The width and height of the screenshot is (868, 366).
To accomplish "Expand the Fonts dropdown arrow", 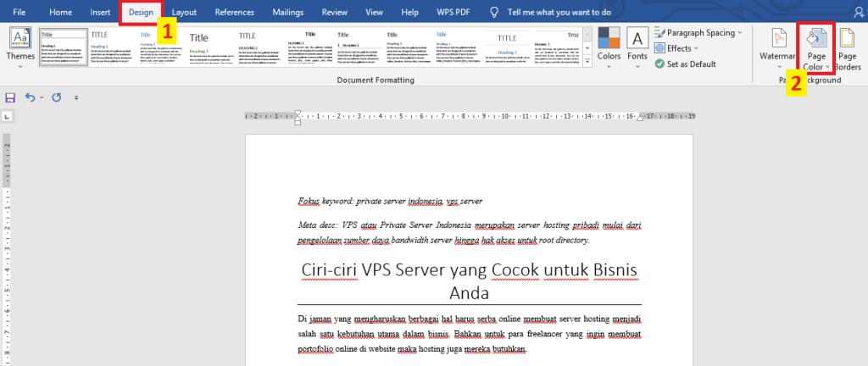I will [x=637, y=66].
